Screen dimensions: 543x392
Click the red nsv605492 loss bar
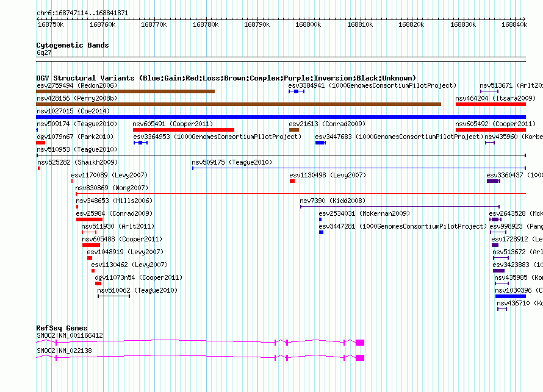491,130
